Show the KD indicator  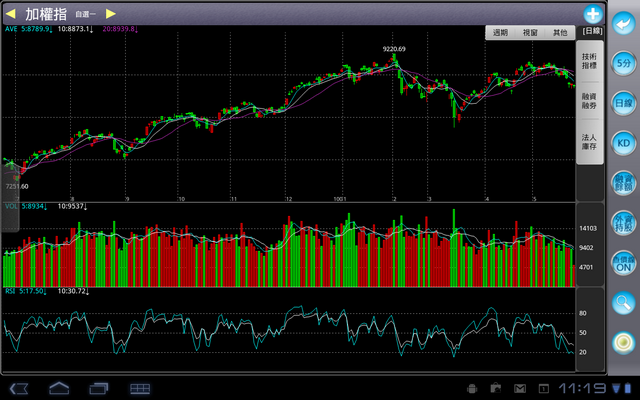click(624, 143)
